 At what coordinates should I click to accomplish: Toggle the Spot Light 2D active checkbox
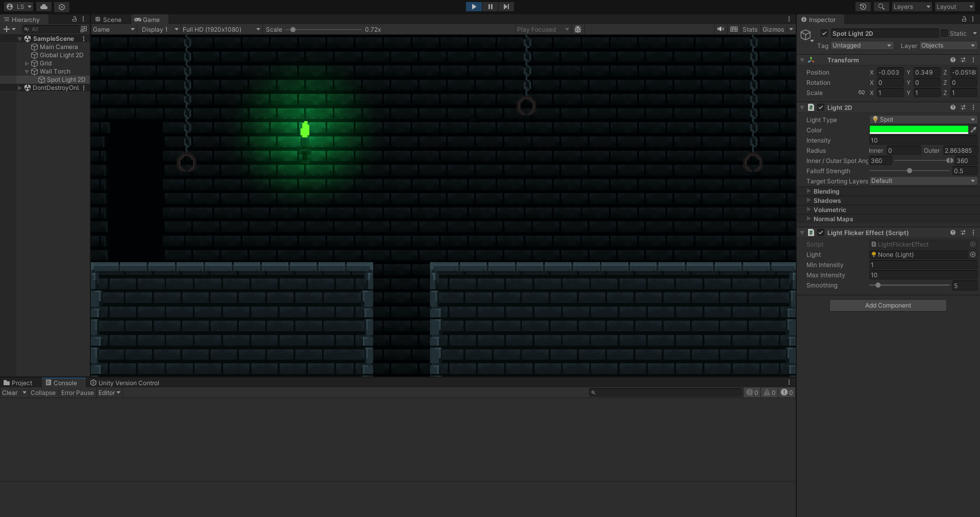[x=824, y=33]
